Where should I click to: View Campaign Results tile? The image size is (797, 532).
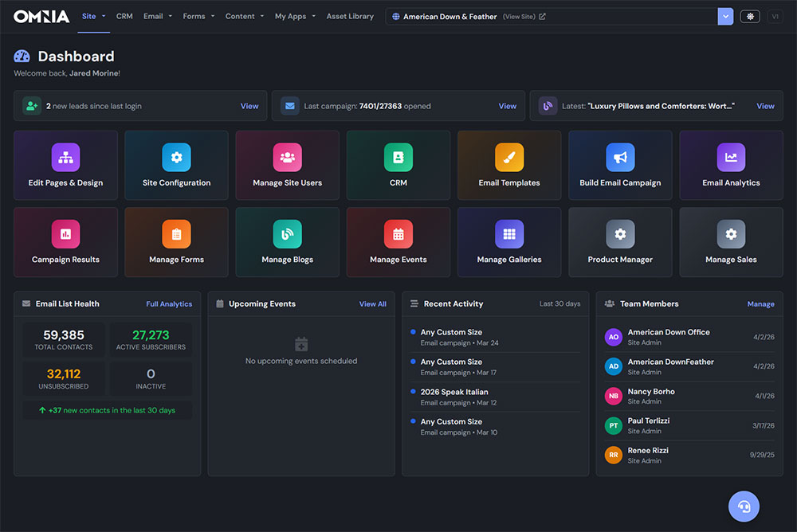pos(65,242)
